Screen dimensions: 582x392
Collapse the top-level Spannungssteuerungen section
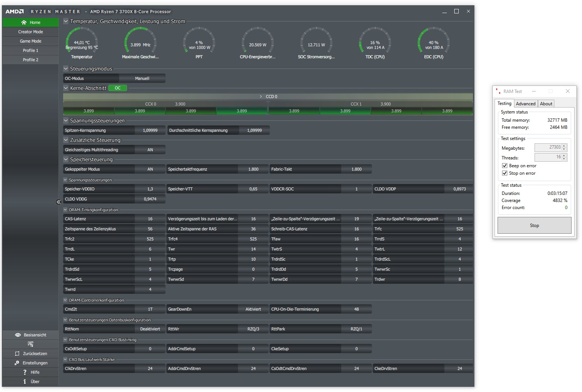point(66,121)
